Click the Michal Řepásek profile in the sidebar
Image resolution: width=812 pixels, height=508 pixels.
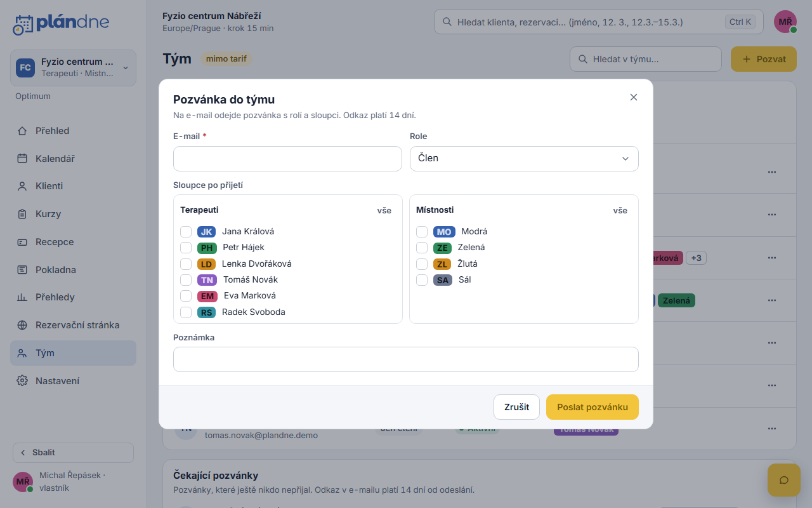tap(73, 481)
